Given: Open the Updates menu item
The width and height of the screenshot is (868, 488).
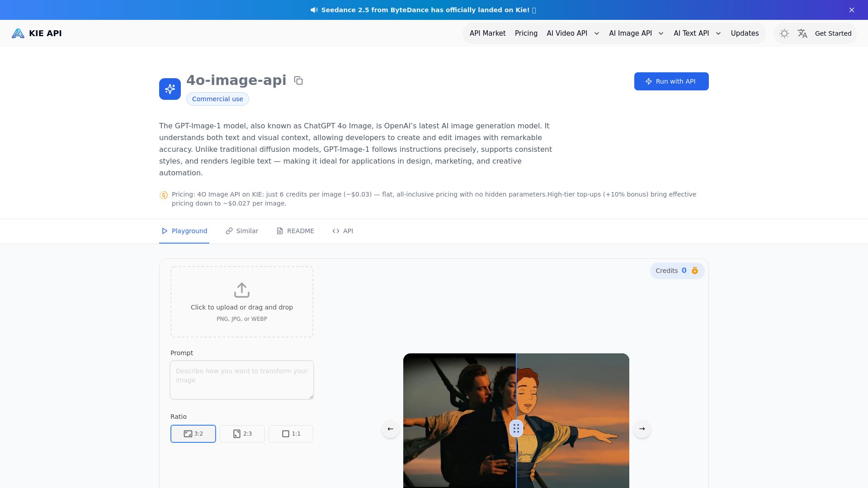Looking at the screenshot, I should (x=745, y=33).
